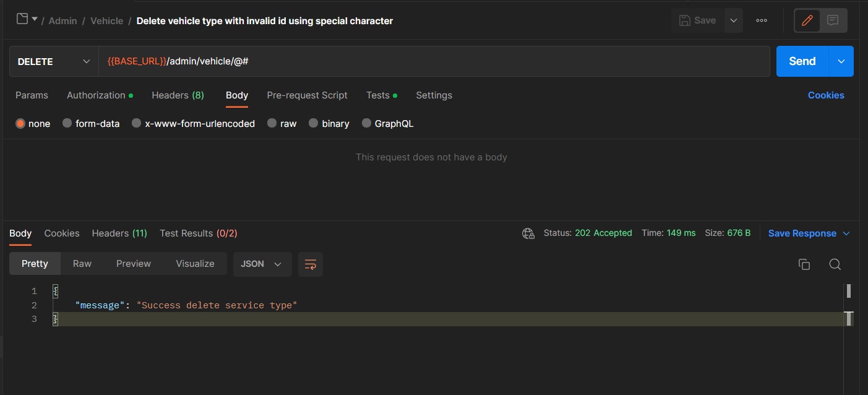Image resolution: width=868 pixels, height=395 pixels.
Task: Open the Headers response tab
Action: (x=119, y=233)
